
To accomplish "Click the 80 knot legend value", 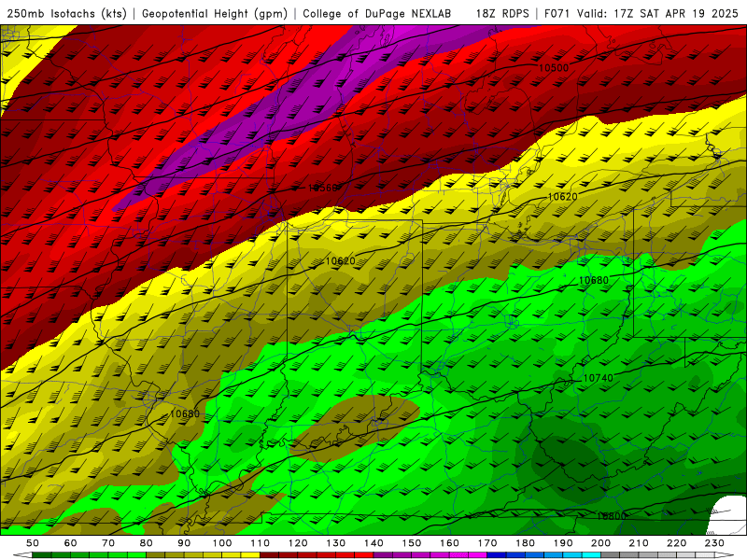I will tap(147, 543).
